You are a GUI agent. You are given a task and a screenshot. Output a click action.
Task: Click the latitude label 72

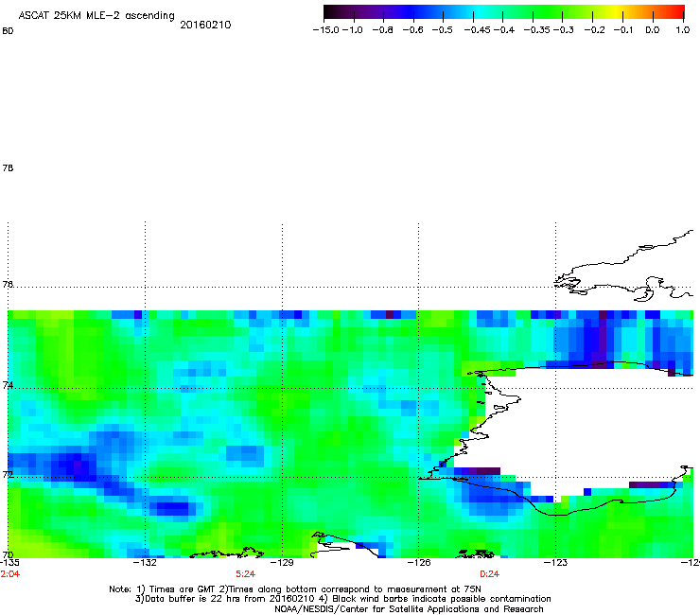click(x=8, y=475)
